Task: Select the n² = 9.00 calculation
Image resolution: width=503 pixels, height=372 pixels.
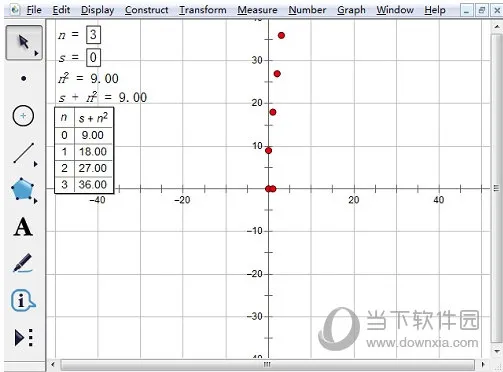Action: (x=88, y=79)
